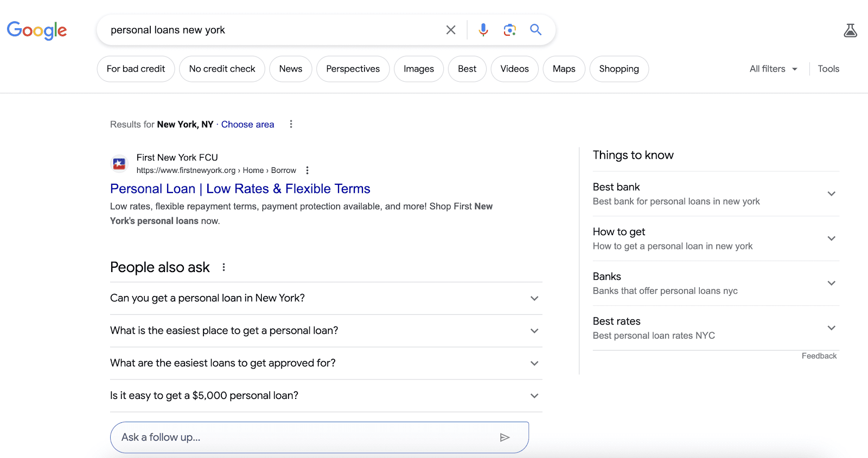Open Google Lens image search
Image resolution: width=868 pixels, height=458 pixels.
coord(509,30)
